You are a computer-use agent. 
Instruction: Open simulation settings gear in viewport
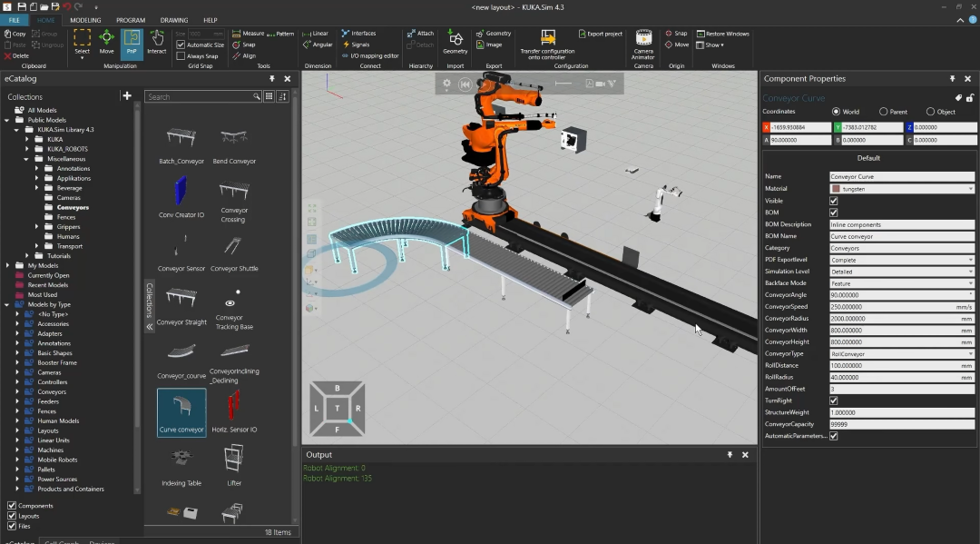(x=446, y=84)
